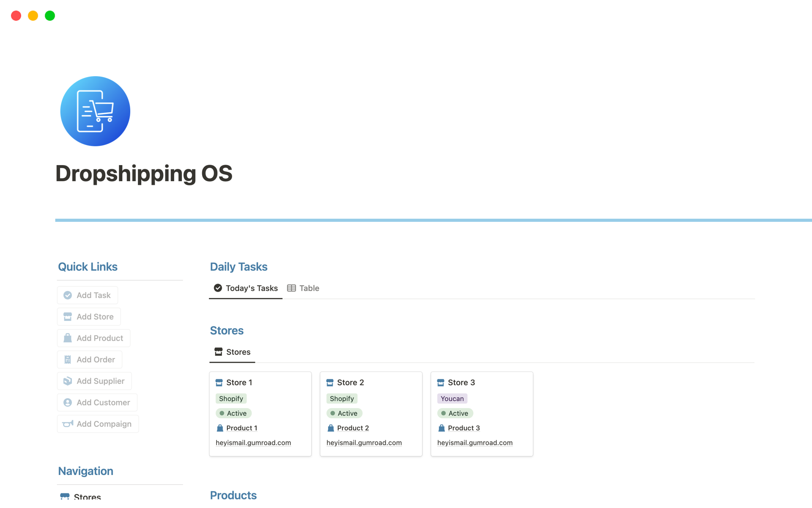Viewport: 812px width, 508px height.
Task: Click the person icon on Add Customer
Action: (68, 403)
